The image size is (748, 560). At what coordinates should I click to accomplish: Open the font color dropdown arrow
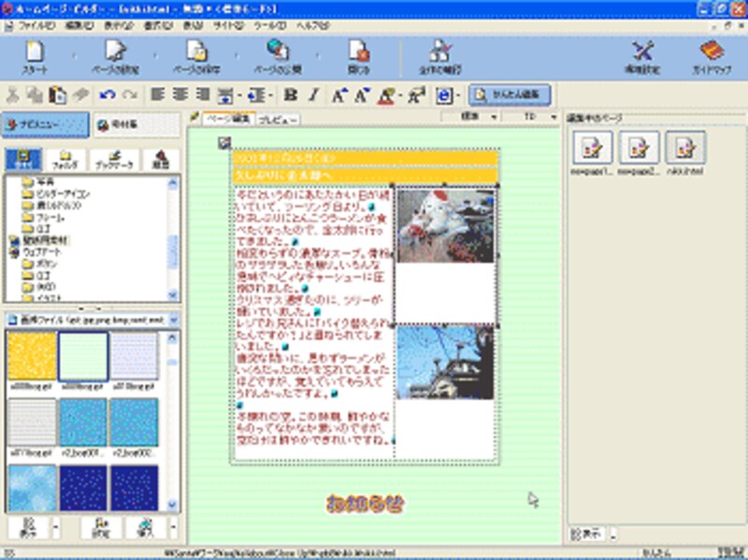400,96
